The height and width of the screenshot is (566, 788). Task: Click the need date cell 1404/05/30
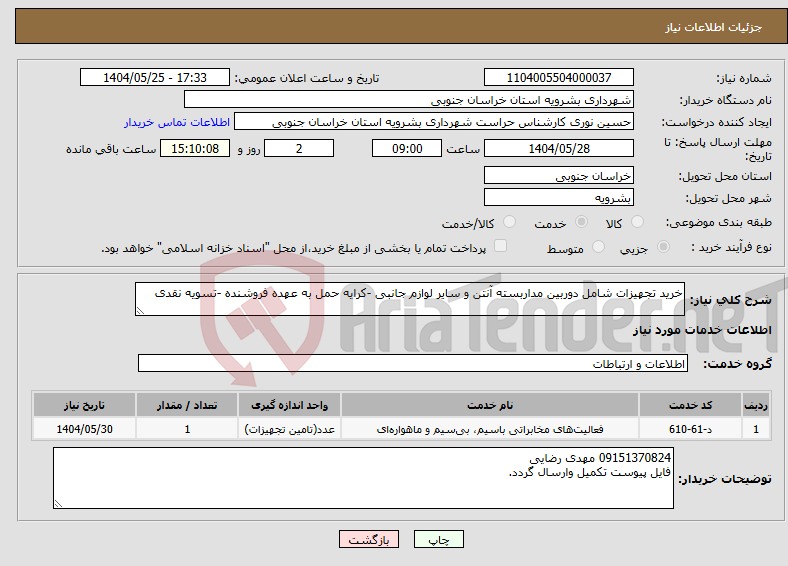click(x=84, y=429)
